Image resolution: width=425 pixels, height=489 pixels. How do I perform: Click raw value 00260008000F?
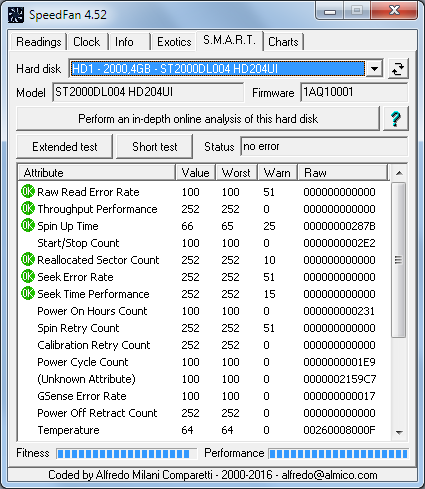[339, 430]
